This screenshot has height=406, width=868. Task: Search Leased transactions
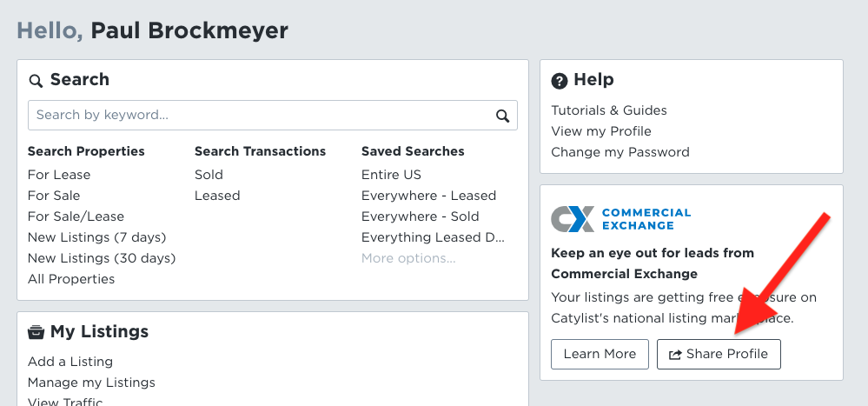217,196
